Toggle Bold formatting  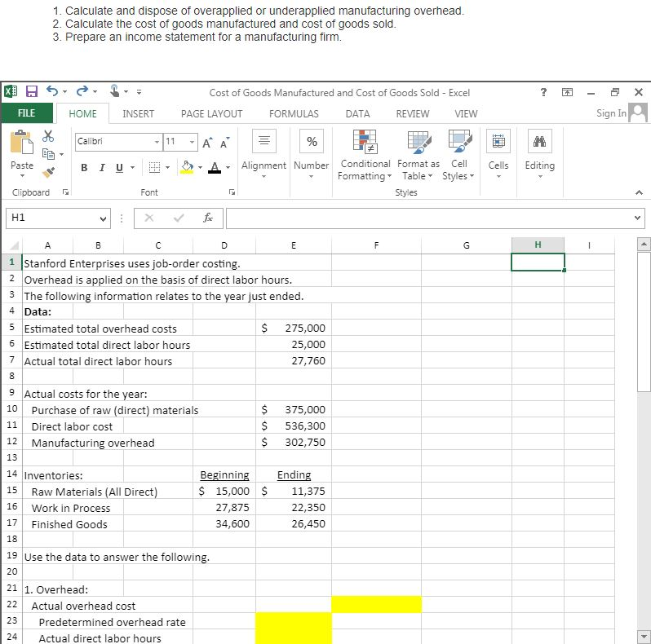[x=84, y=168]
